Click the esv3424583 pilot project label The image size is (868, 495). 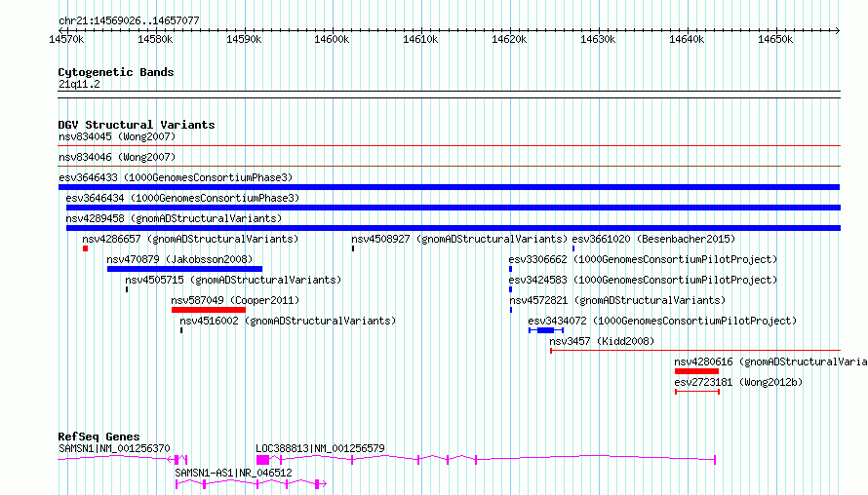click(x=643, y=280)
